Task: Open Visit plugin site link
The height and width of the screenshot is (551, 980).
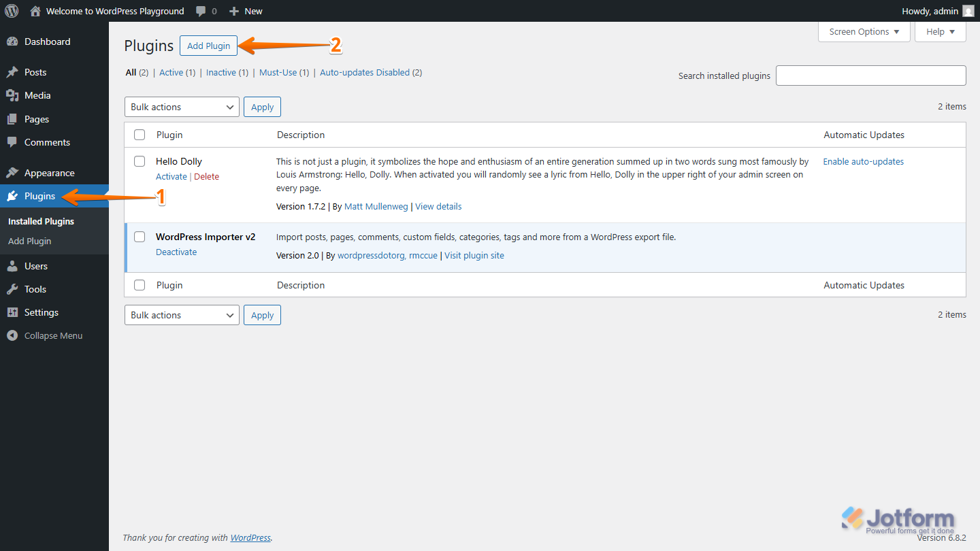Action: [x=474, y=255]
